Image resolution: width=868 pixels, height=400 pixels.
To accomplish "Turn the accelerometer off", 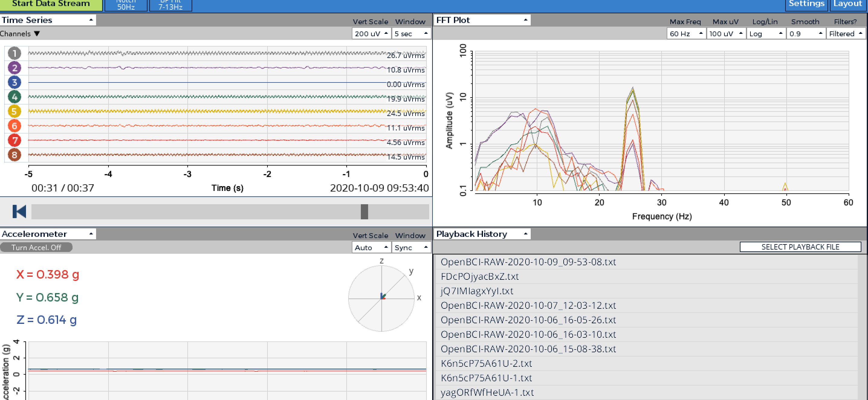I will (x=36, y=247).
